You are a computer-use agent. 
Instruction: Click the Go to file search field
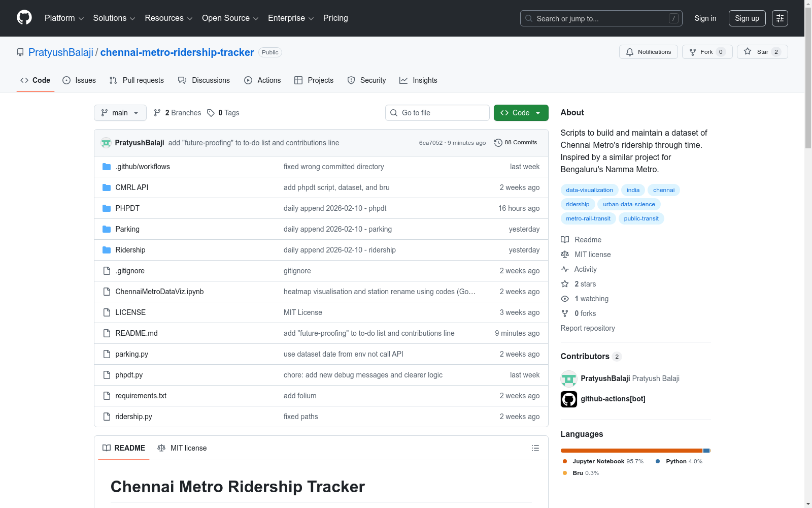(437, 113)
